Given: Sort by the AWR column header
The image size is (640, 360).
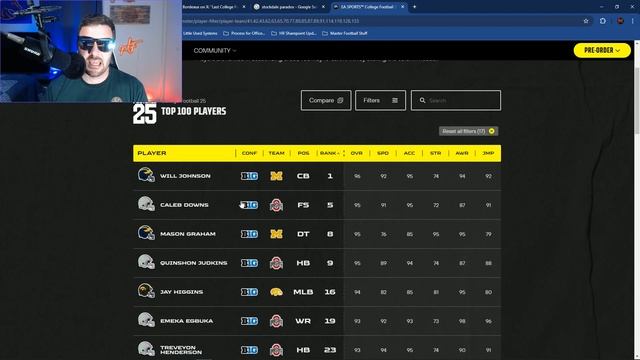Looking at the screenshot, I should click(462, 153).
